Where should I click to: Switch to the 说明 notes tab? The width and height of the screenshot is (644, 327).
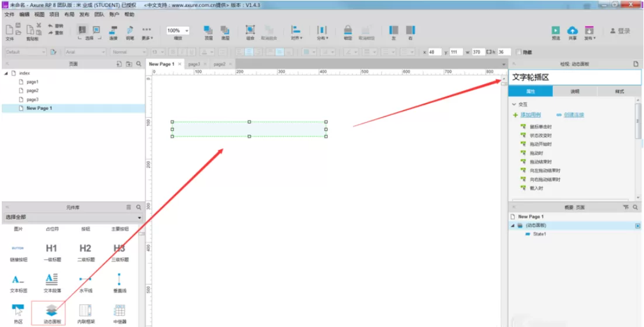tap(575, 91)
